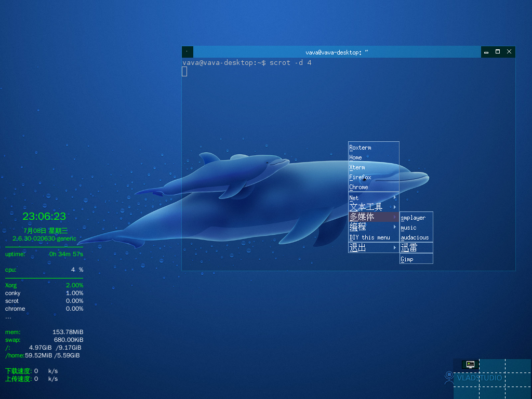The height and width of the screenshot is (399, 532).
Task: Switch to the top-middle workspace in the pager
Action: (492, 365)
